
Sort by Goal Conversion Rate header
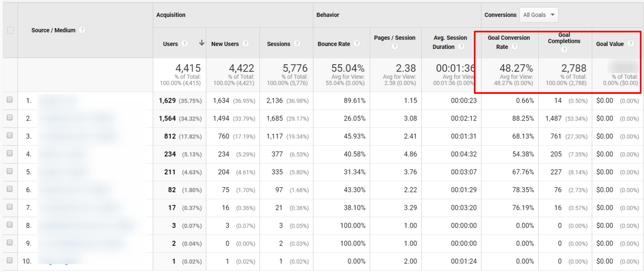[509, 42]
